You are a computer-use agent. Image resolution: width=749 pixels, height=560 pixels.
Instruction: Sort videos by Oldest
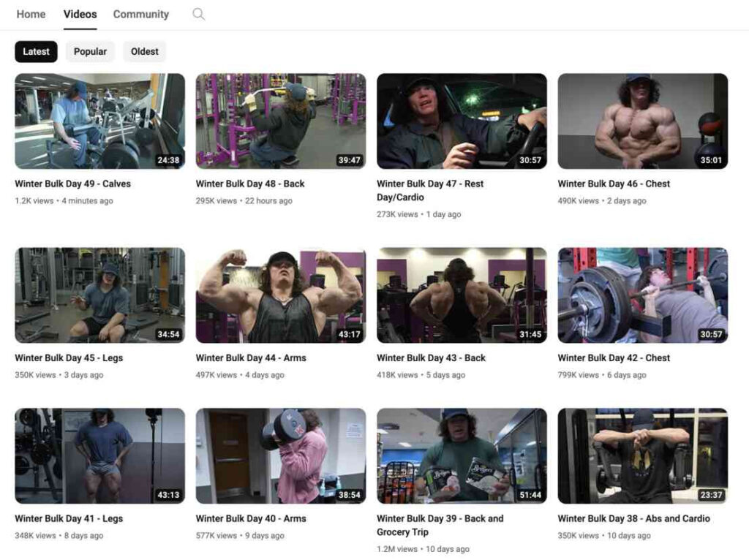coord(145,52)
